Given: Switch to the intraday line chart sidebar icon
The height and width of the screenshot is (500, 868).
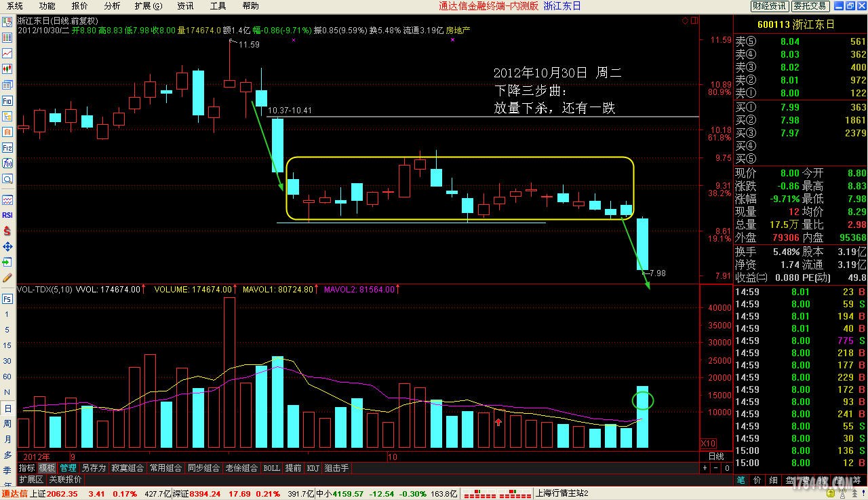Looking at the screenshot, I should pyautogui.click(x=7, y=53).
